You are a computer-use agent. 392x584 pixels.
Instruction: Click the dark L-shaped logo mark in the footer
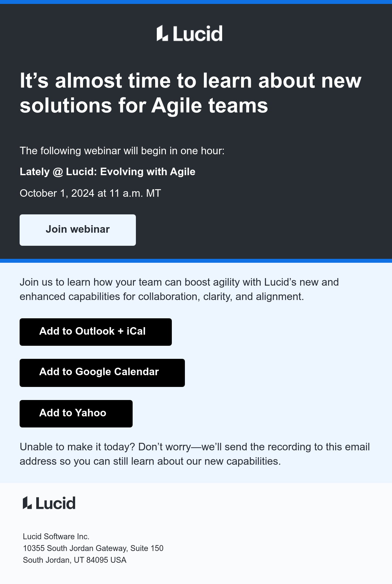tap(27, 503)
